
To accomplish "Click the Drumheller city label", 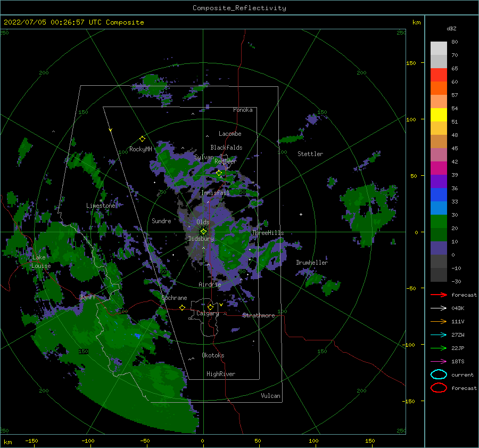I will (312, 263).
